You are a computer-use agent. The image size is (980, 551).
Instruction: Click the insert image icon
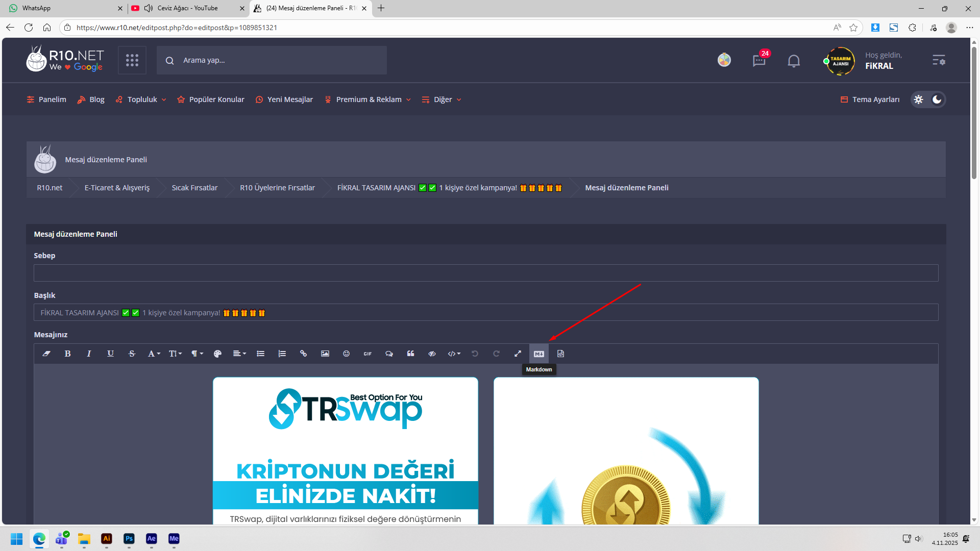(325, 354)
